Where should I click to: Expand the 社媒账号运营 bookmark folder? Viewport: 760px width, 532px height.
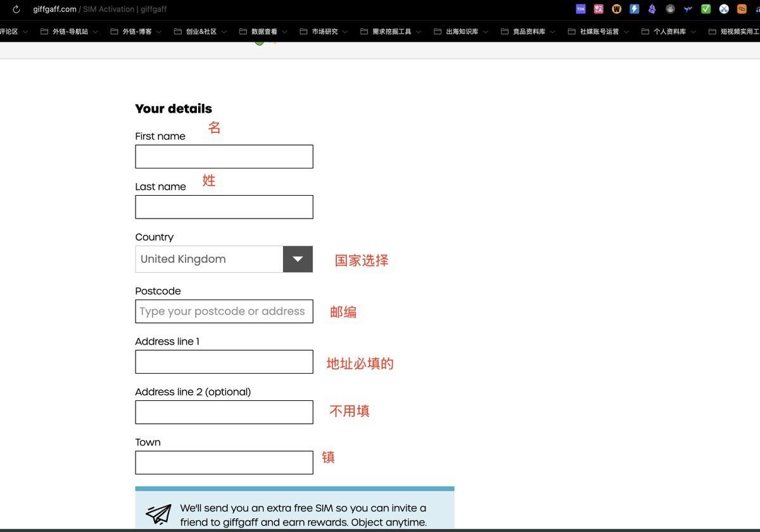pyautogui.click(x=598, y=31)
